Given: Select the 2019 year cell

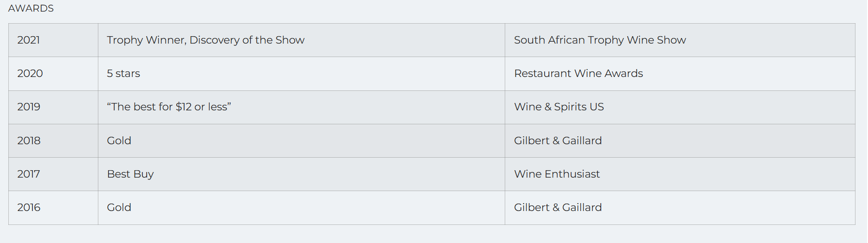Looking at the screenshot, I should pyautogui.click(x=53, y=107).
